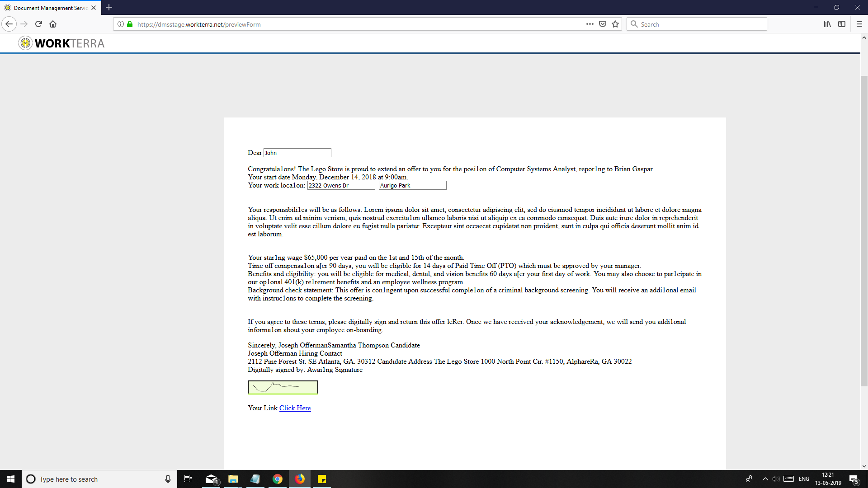The height and width of the screenshot is (488, 868).
Task: Open the Firefox hamburger menu
Action: click(x=859, y=24)
